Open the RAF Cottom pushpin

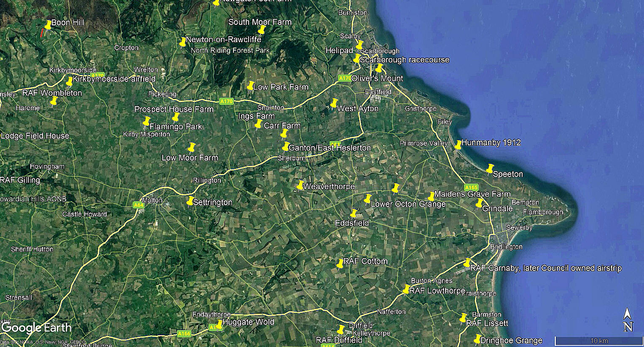tap(340, 264)
